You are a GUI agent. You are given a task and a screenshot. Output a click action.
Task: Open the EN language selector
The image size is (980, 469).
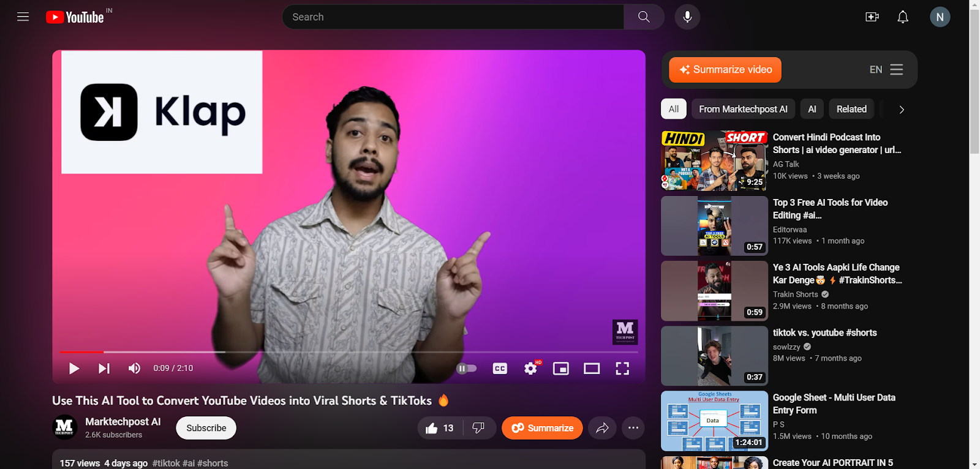coord(876,70)
